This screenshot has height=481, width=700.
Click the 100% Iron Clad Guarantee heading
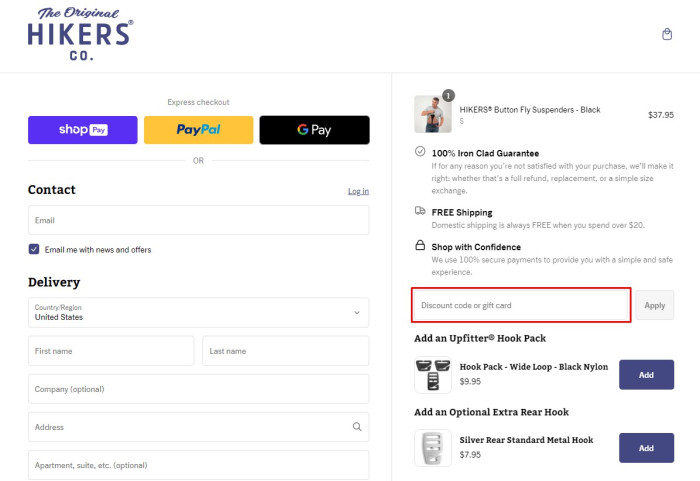point(485,153)
